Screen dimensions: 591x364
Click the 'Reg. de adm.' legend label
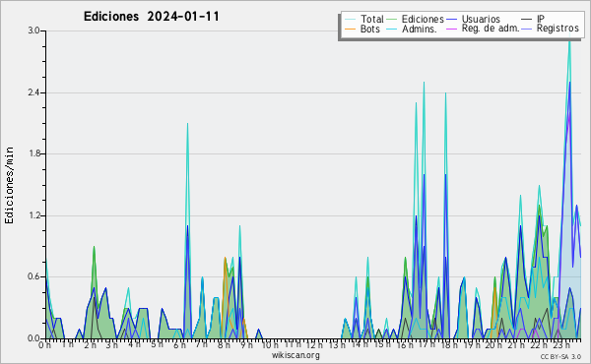point(491,29)
